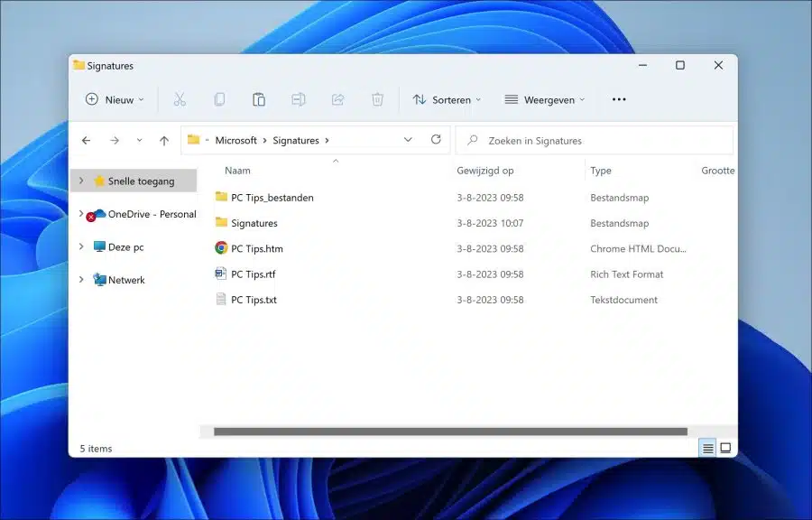Click the Chrome icon of PC Tips.htm
This screenshot has width=812, height=520.
tap(221, 248)
